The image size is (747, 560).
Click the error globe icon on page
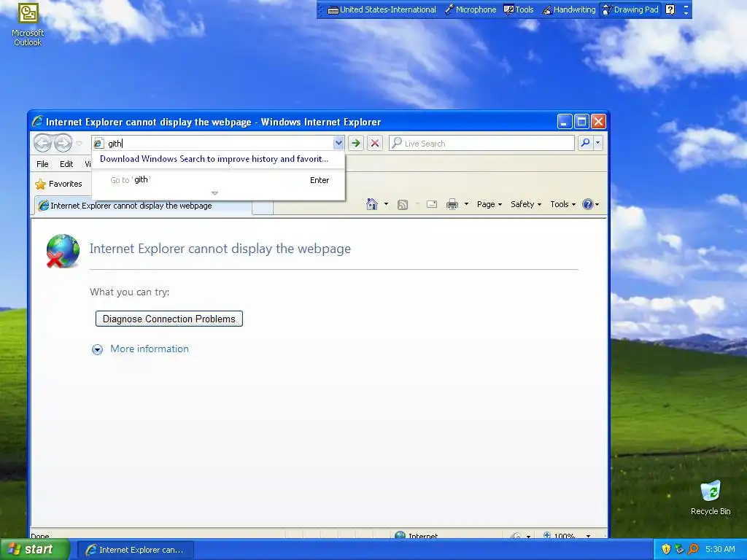pos(63,251)
